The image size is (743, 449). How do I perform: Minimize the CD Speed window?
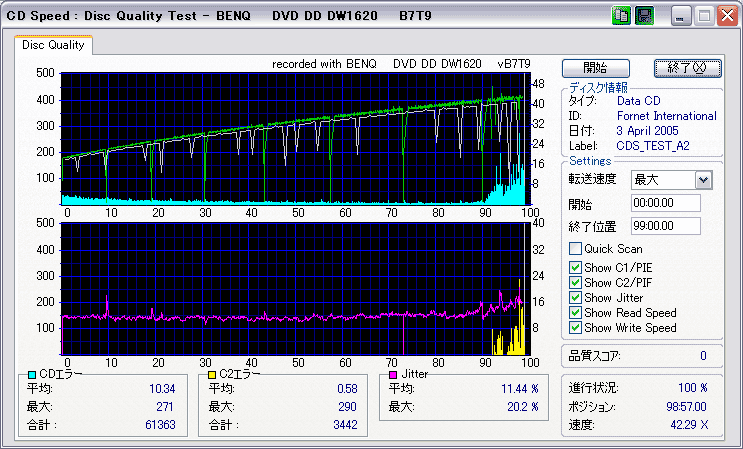pos(681,16)
